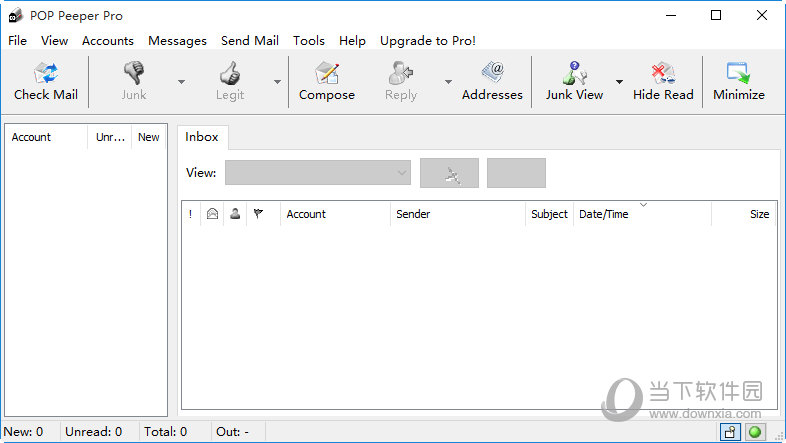Sort messages by Size column

pos(744,214)
